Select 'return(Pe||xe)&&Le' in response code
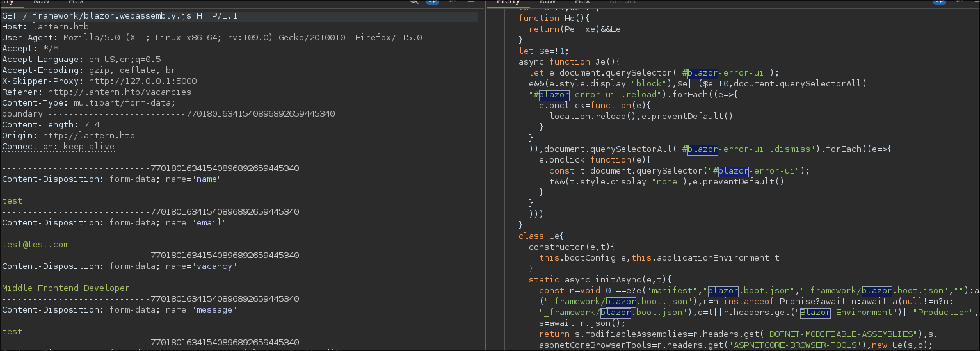 [x=575, y=29]
